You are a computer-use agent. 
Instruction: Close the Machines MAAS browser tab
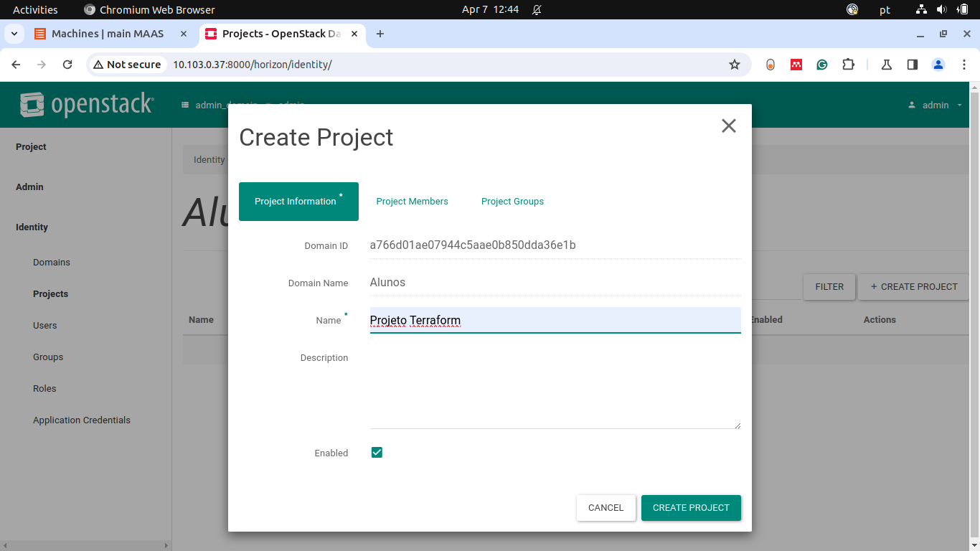pyautogui.click(x=184, y=34)
